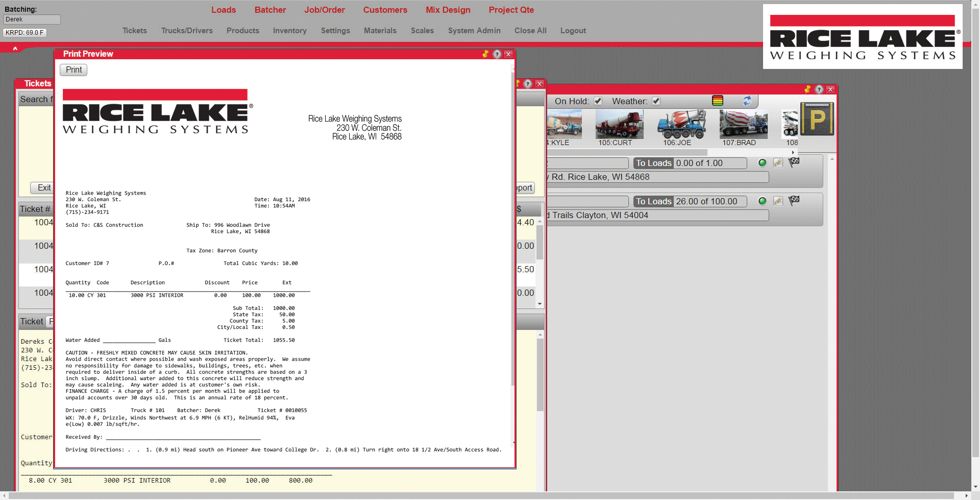Click checkered flag for 0.00 of 1.00 order
The width and height of the screenshot is (980, 500).
(x=794, y=162)
